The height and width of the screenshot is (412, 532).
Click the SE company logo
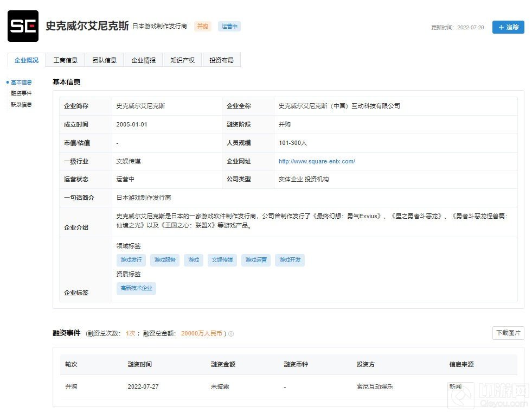point(23,26)
